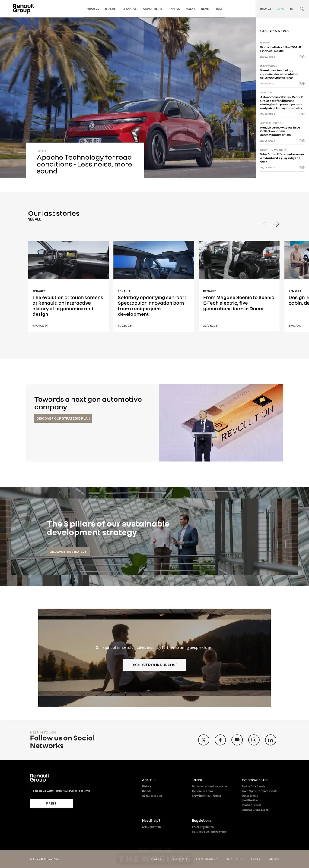This screenshot has height=868, width=309.
Task: Click Discover Our Strategic Plan button
Action: pos(63,418)
